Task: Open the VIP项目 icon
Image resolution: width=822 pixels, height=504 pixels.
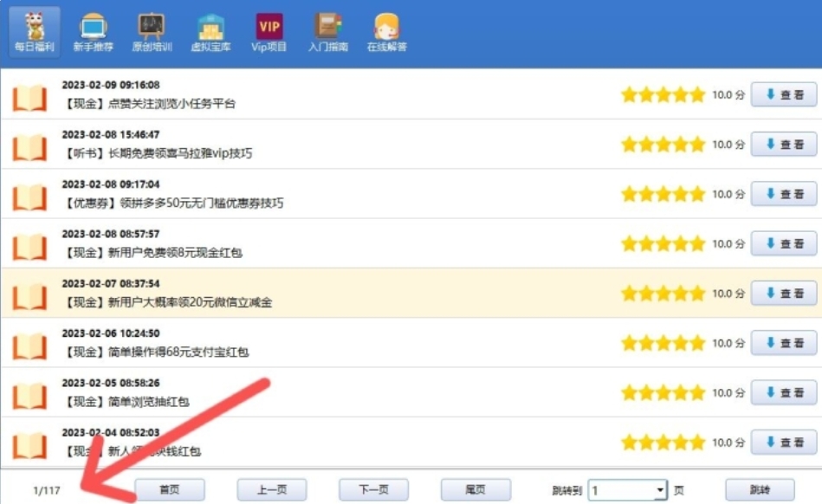Action: click(x=269, y=23)
